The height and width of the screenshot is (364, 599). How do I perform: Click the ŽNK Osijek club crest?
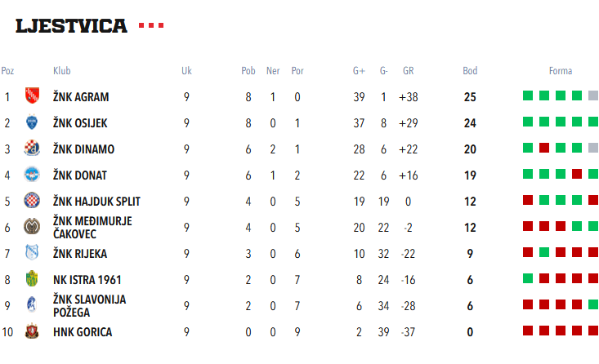point(32,123)
